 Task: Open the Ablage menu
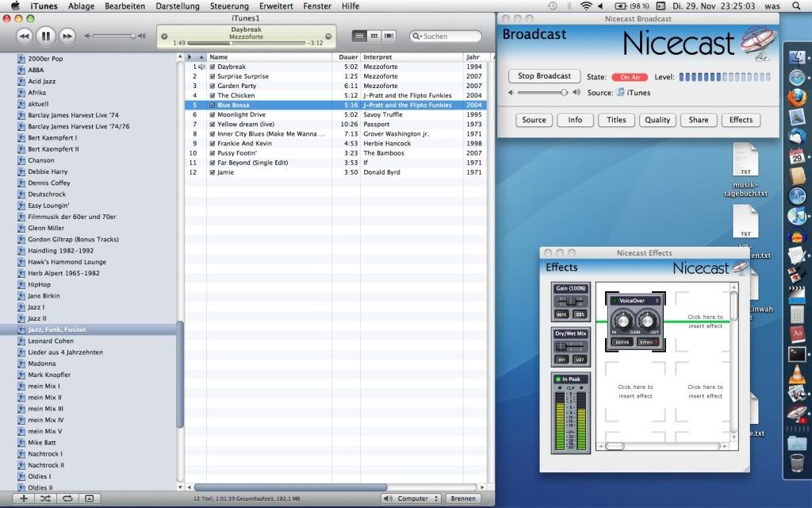tap(81, 6)
